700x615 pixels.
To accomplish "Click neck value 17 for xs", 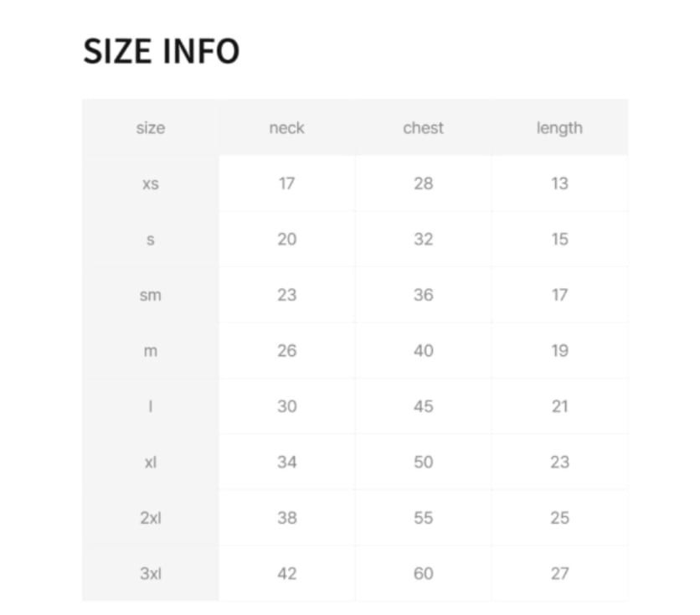I will click(x=286, y=183).
